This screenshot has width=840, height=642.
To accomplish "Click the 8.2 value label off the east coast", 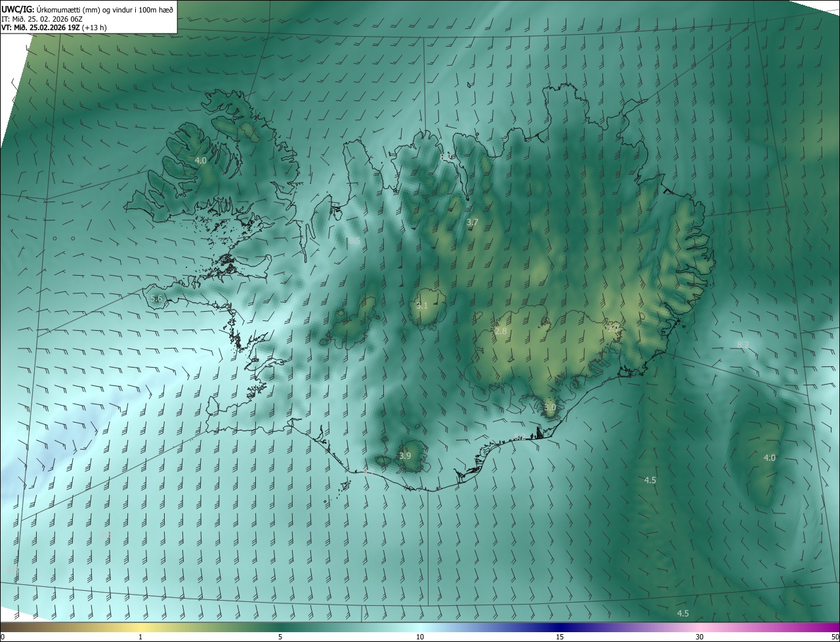I will 743,345.
